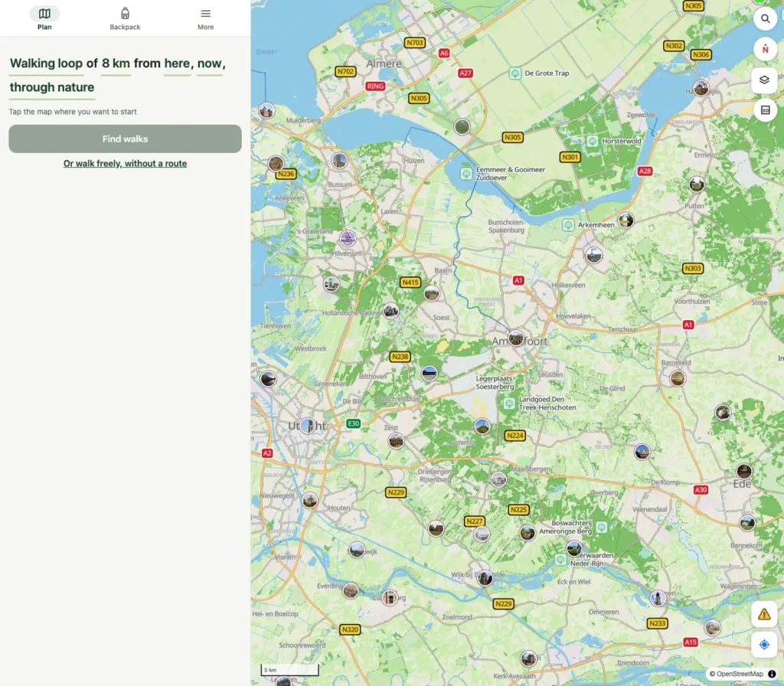Click the E30 road shield near Utrecht
The width and height of the screenshot is (784, 686).
[354, 423]
